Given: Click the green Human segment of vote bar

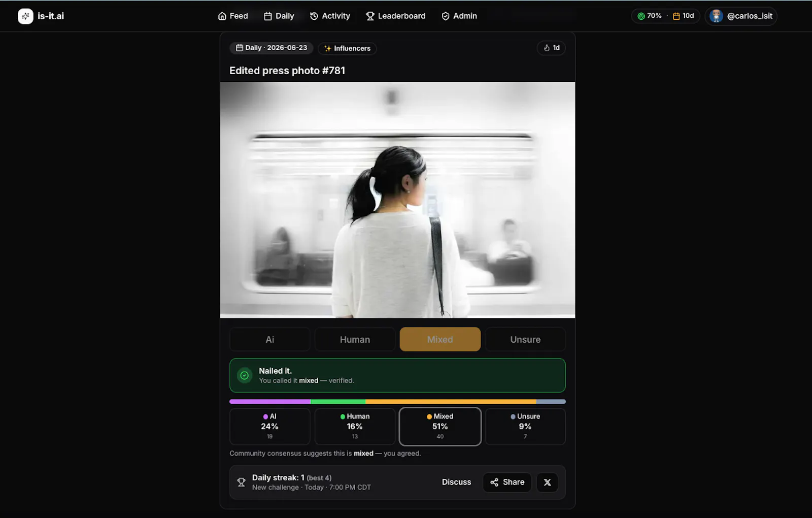Looking at the screenshot, I should tap(338, 402).
